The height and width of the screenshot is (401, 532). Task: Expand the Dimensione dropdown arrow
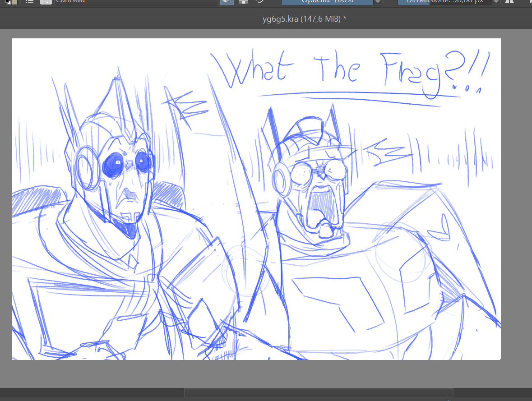[x=496, y=2]
